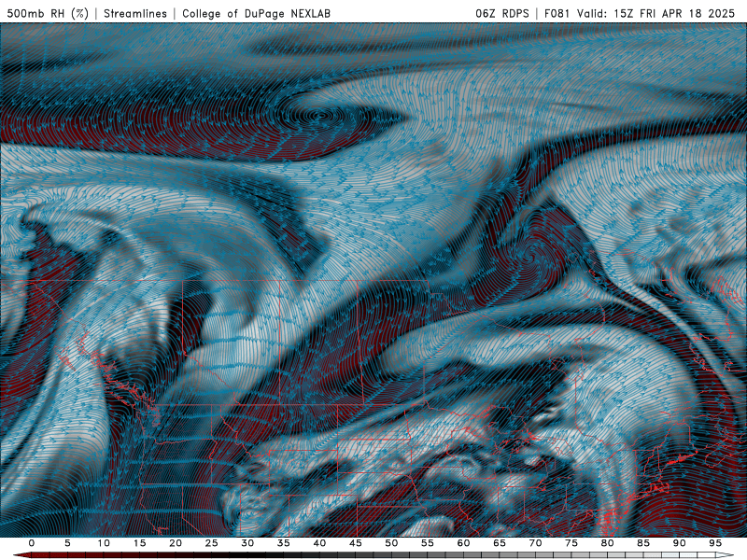Select the "Streamlines" label in the header
Screen dimensions: 747x560
135,13
